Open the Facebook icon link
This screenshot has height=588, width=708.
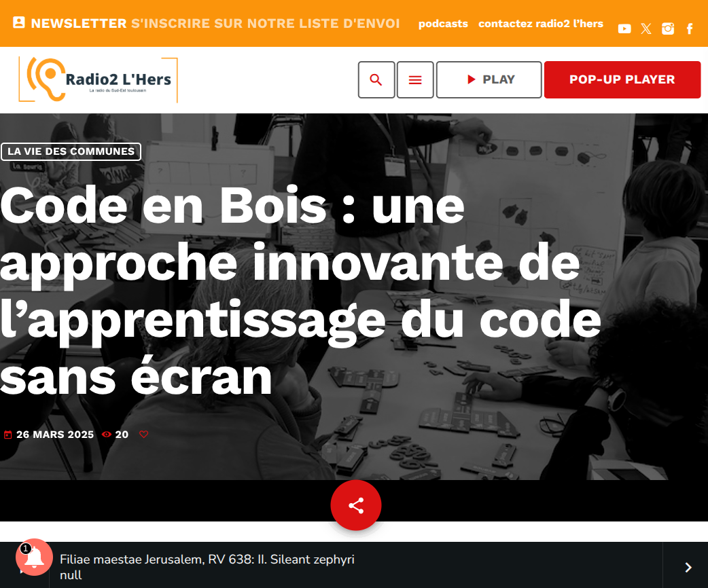pos(690,29)
